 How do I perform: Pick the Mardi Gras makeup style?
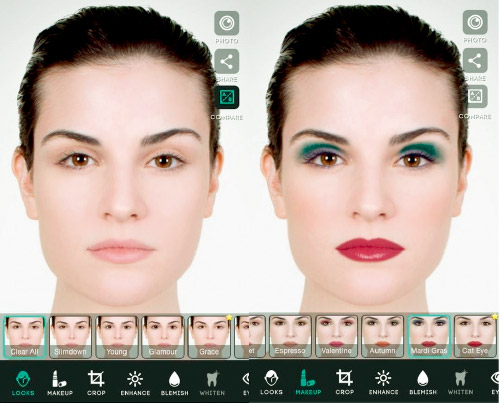pyautogui.click(x=429, y=336)
